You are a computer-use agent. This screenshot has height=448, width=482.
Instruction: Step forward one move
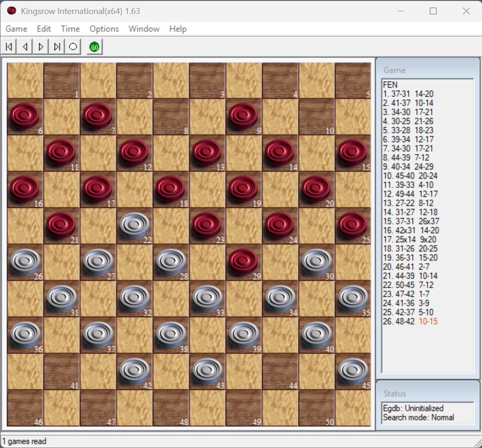click(41, 47)
